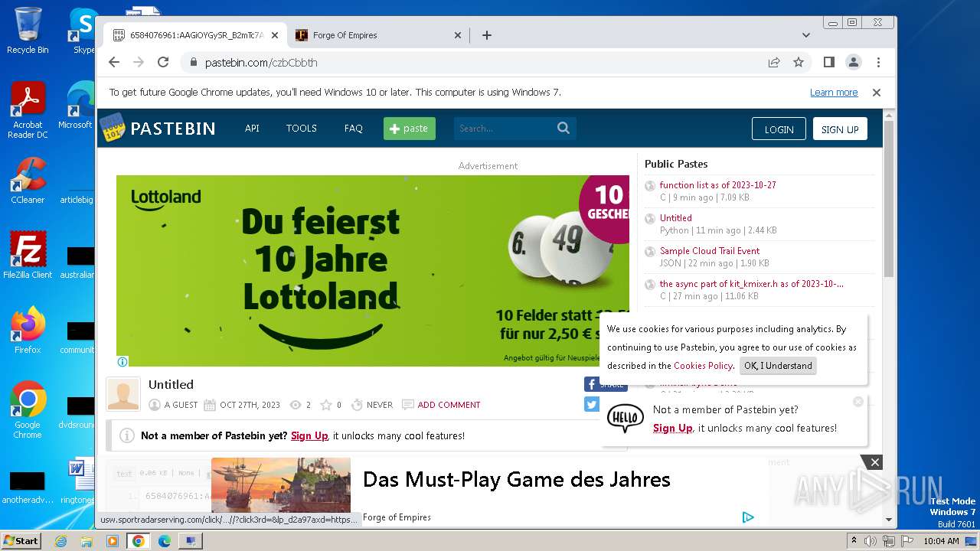Click the guest user avatar thumbnail

tap(123, 394)
